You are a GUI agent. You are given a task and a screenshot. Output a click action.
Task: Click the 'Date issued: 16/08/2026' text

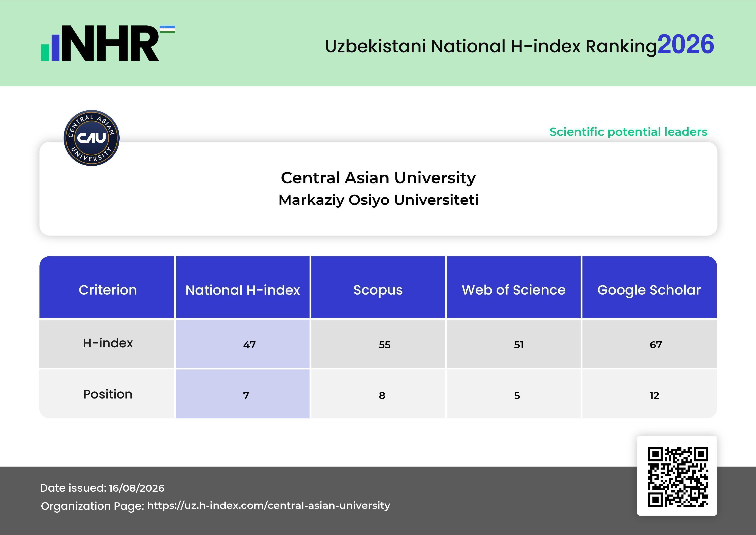[x=102, y=488]
